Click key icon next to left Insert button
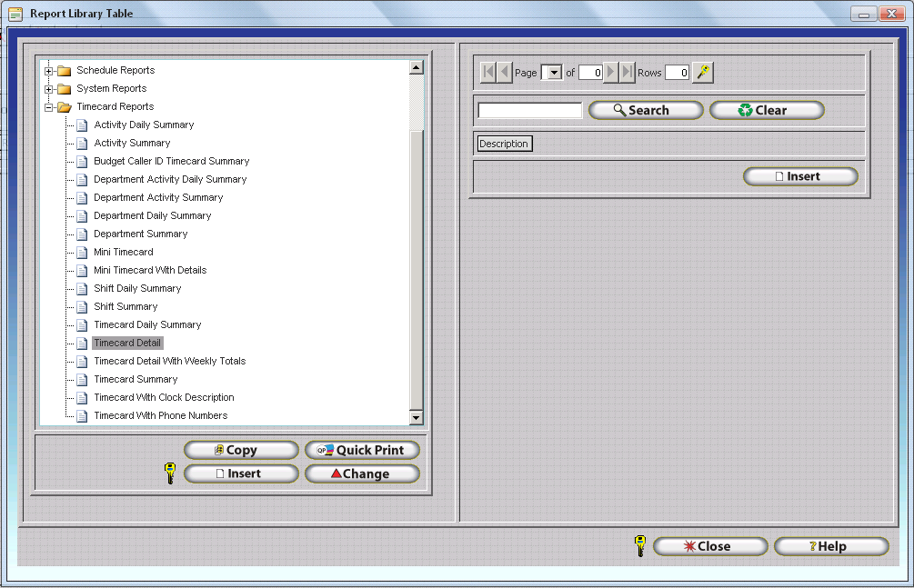The width and height of the screenshot is (914, 588). click(169, 473)
